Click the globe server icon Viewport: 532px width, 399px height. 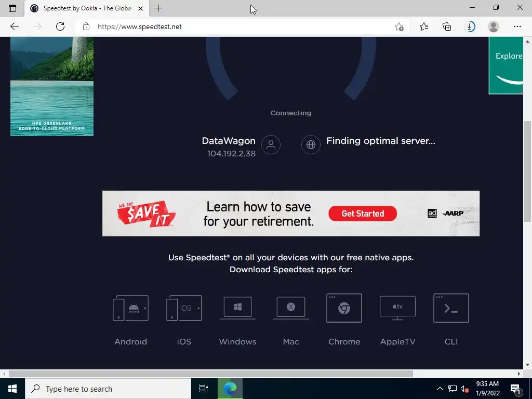[311, 144]
